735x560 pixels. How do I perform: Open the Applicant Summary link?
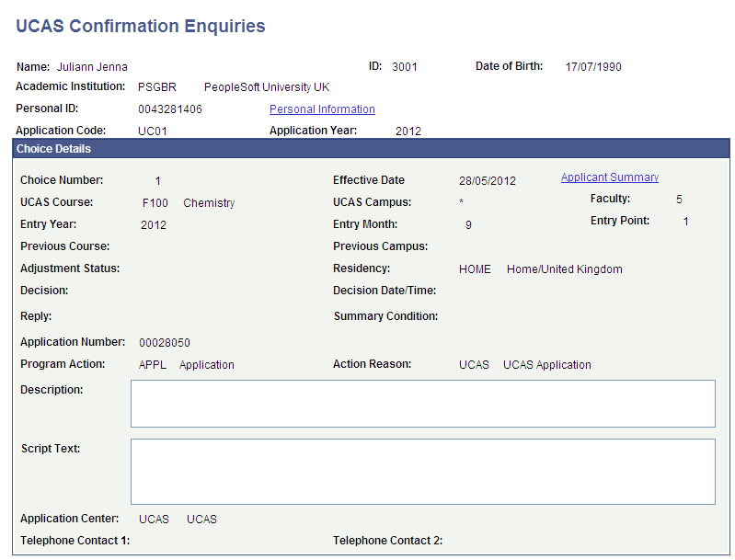[609, 177]
